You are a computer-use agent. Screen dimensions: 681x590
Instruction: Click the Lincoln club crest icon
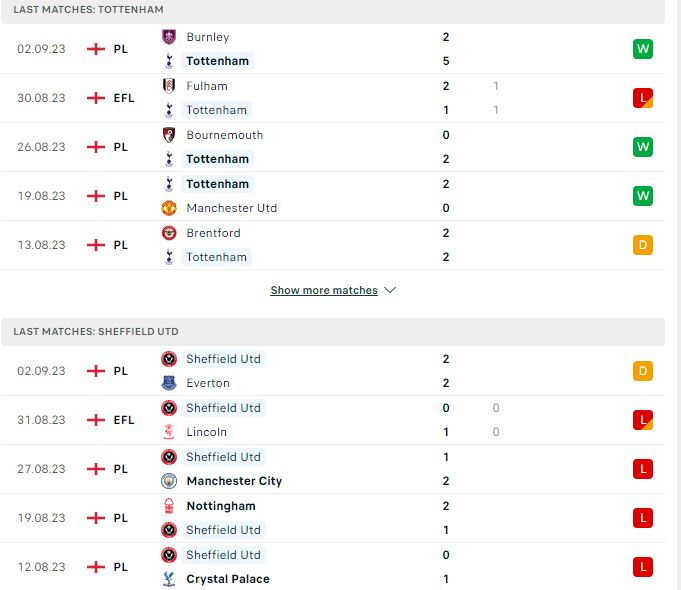pyautogui.click(x=169, y=432)
